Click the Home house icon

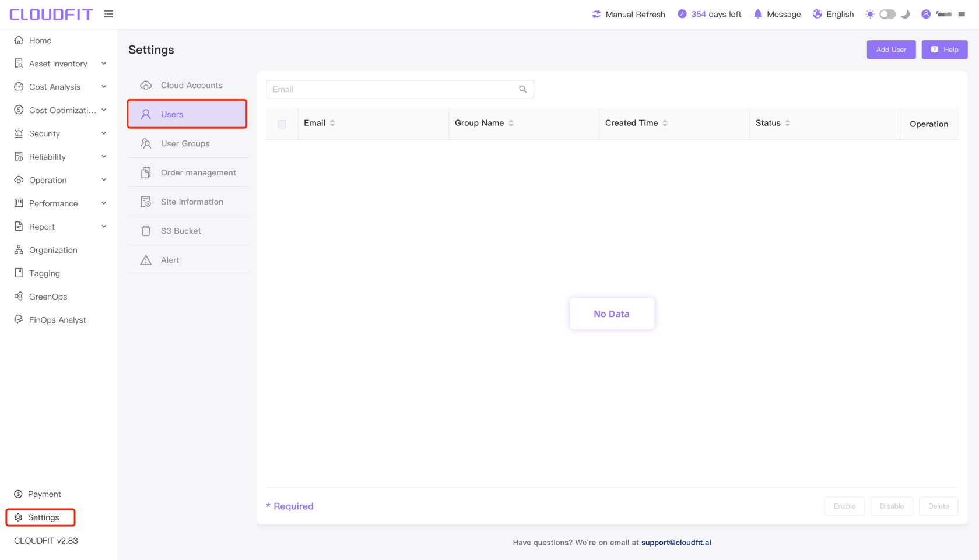tap(19, 40)
